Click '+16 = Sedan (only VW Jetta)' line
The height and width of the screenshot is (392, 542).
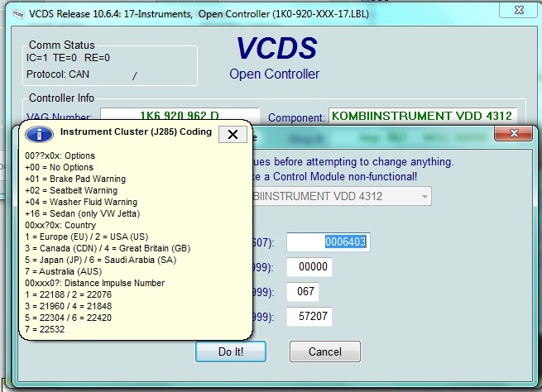[x=82, y=214]
